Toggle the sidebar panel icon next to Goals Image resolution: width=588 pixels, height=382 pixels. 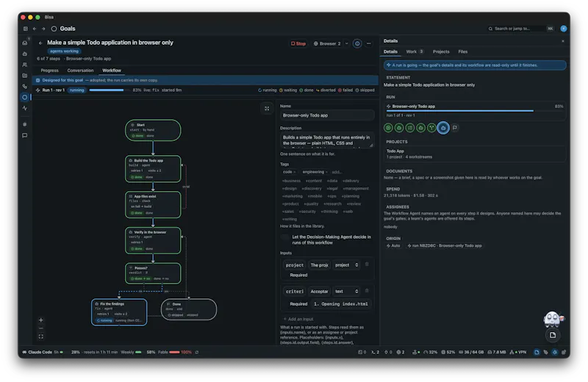[26, 29]
